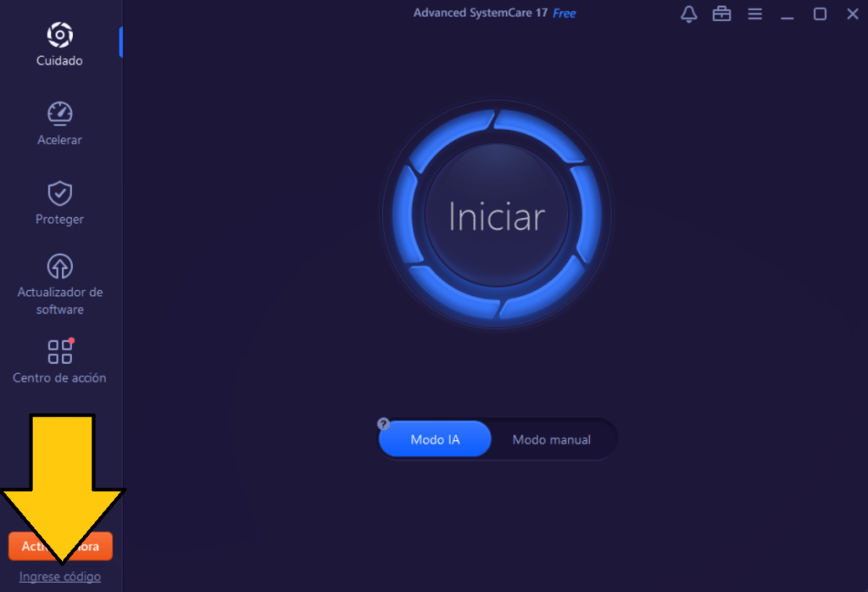This screenshot has height=592, width=868.
Task: Switch to Modo manual
Action: 551,439
